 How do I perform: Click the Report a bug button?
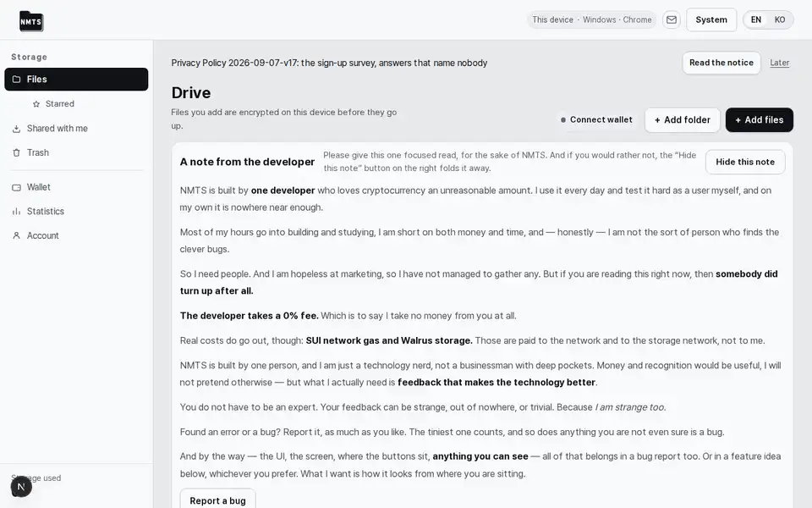[x=217, y=500]
